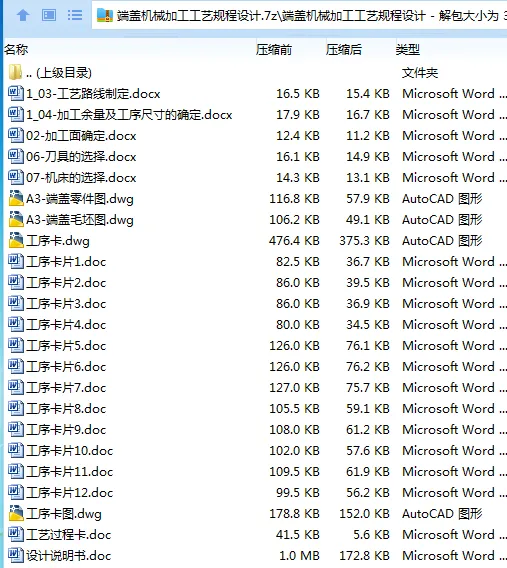Image resolution: width=507 pixels, height=568 pixels.
Task: Select Word icon of 工序卡片5.doc
Action: point(16,345)
